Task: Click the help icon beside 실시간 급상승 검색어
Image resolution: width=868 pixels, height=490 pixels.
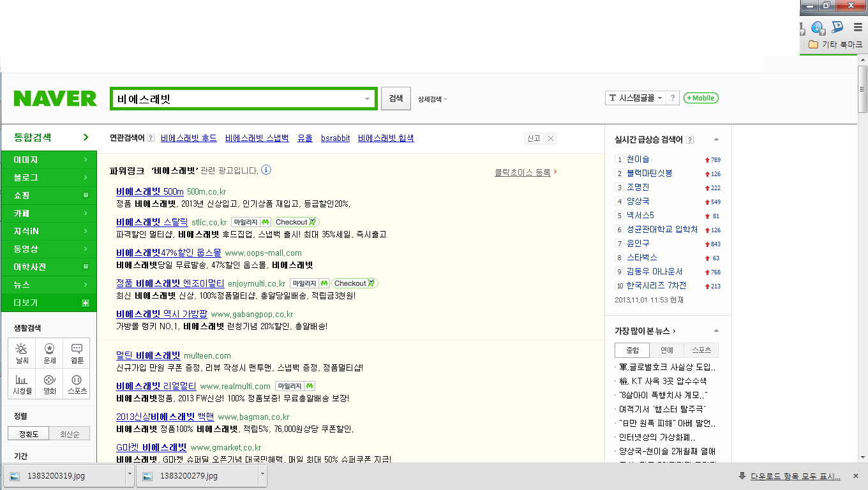Action: [x=690, y=140]
